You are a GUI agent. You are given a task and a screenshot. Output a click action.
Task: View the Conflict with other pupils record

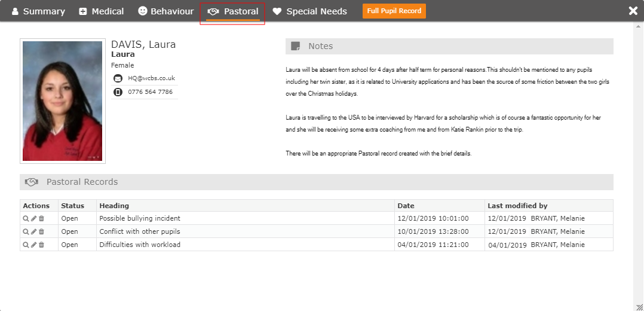coord(26,231)
